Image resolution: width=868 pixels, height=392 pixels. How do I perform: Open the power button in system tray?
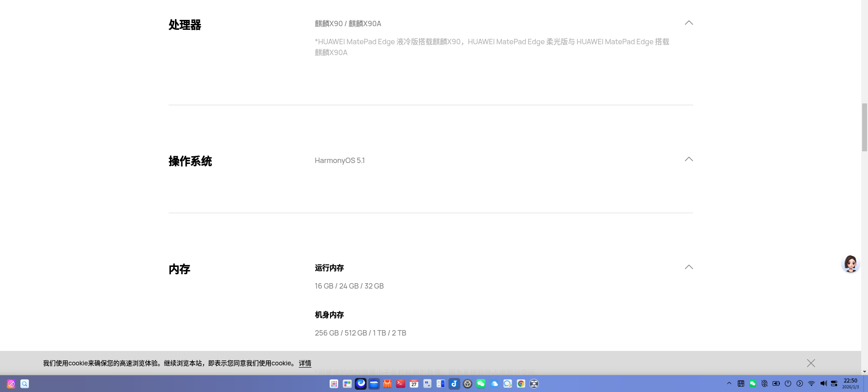[788, 383]
